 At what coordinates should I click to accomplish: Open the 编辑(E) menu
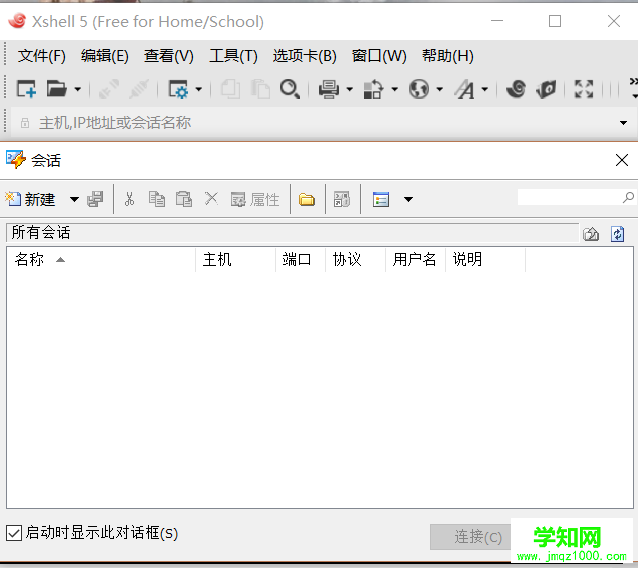pos(105,56)
